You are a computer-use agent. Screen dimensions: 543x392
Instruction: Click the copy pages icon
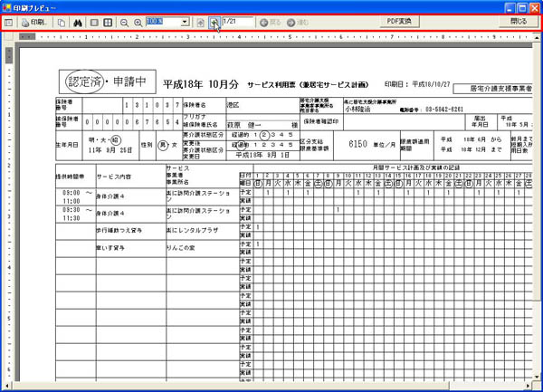pyautogui.click(x=62, y=23)
